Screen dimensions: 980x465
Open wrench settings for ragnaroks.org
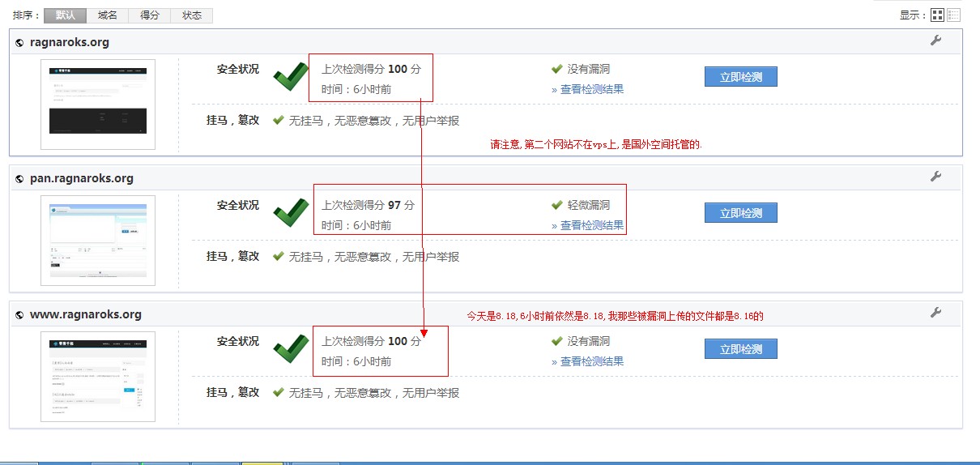pos(935,41)
